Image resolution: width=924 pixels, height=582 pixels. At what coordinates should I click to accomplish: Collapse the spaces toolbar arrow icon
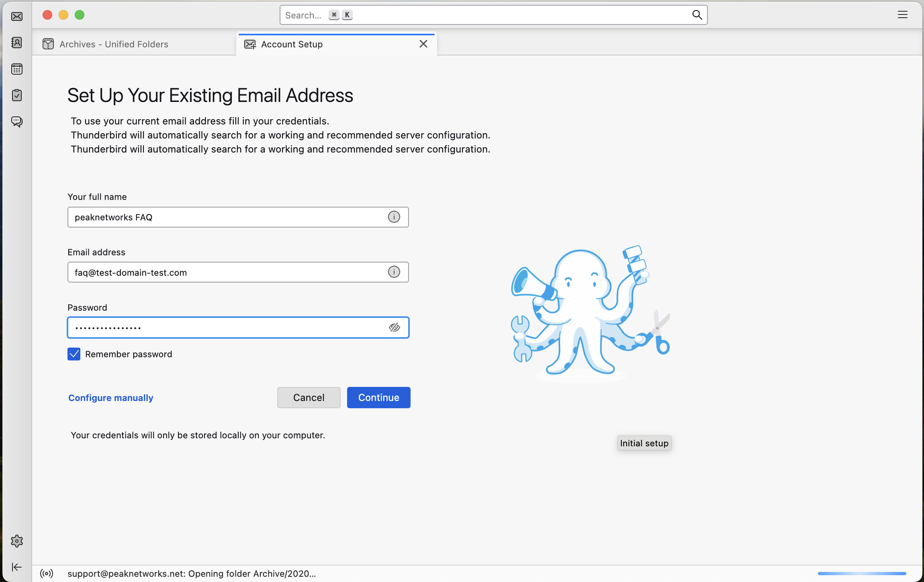click(x=17, y=567)
